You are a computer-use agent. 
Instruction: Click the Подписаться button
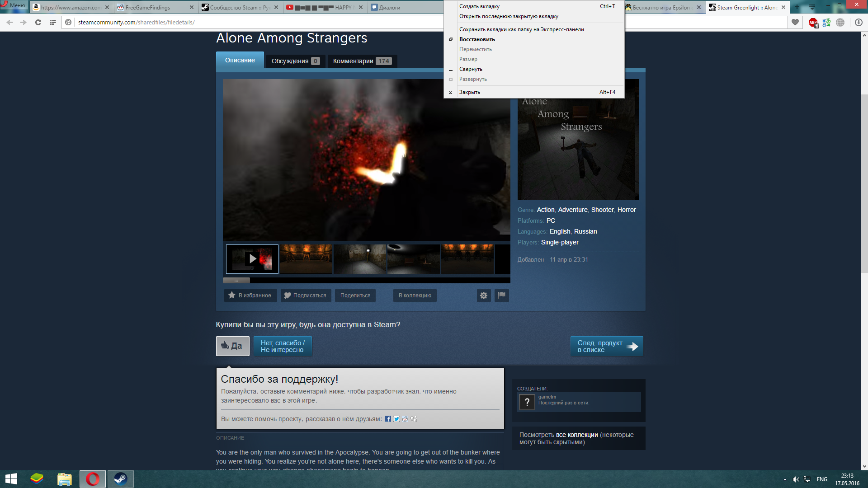(306, 296)
